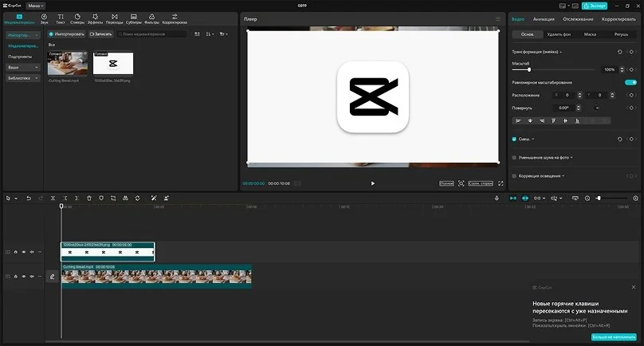The image size is (644, 346).
Task: Expand the Ваши sidebar dropdown
Action: (x=22, y=67)
